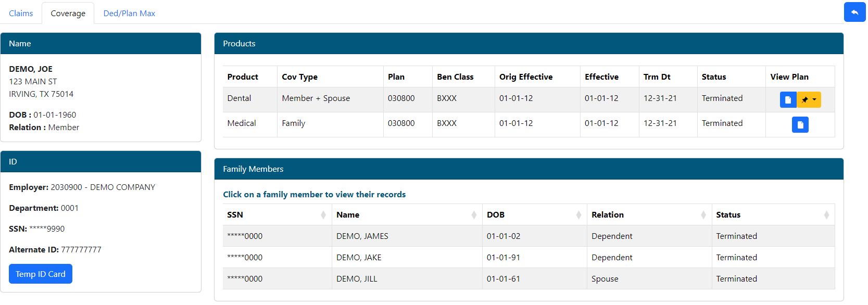
Task: Select the Coverage tab
Action: [68, 13]
